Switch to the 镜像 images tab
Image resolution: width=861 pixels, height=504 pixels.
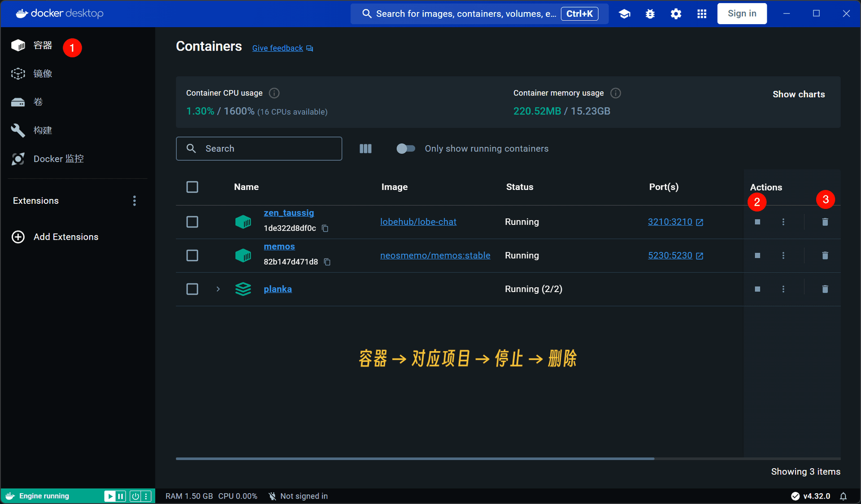[42, 74]
